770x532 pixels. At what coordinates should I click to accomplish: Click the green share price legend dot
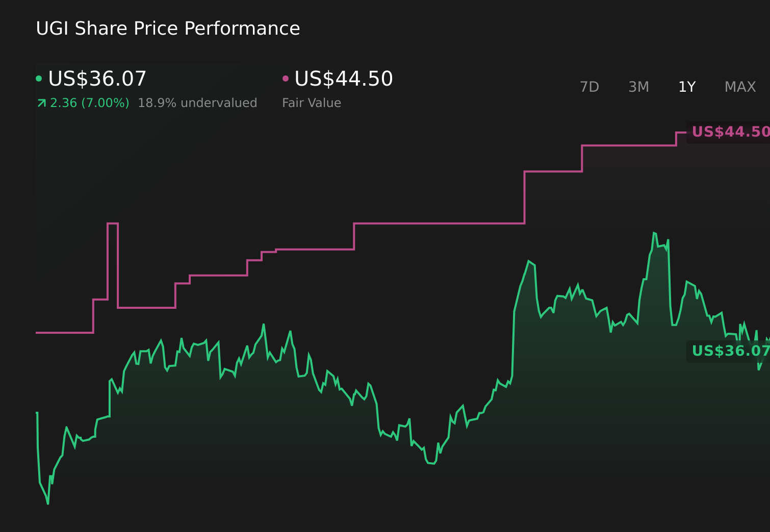point(40,78)
